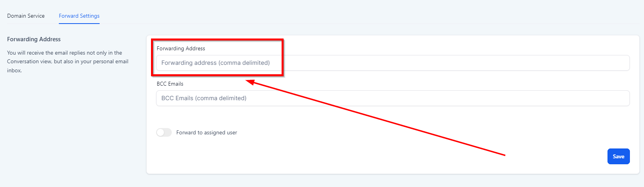Click the top edge of the red highlight rectangle
Viewport: 644px width, 187px height.
tap(217, 40)
